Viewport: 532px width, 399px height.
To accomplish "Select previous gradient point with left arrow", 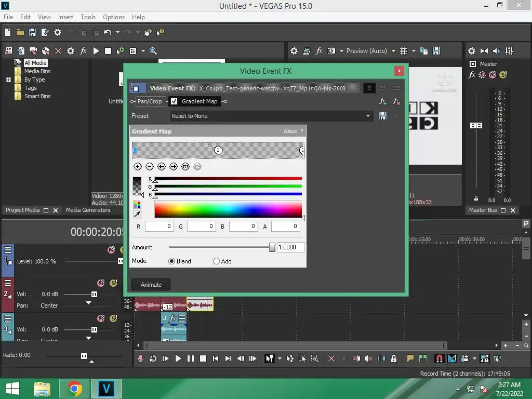I will 162,167.
